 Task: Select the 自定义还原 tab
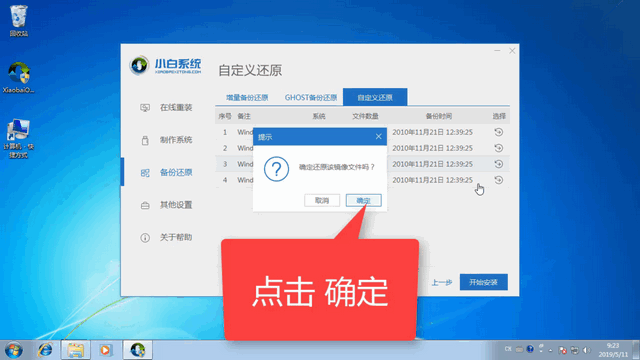375,98
